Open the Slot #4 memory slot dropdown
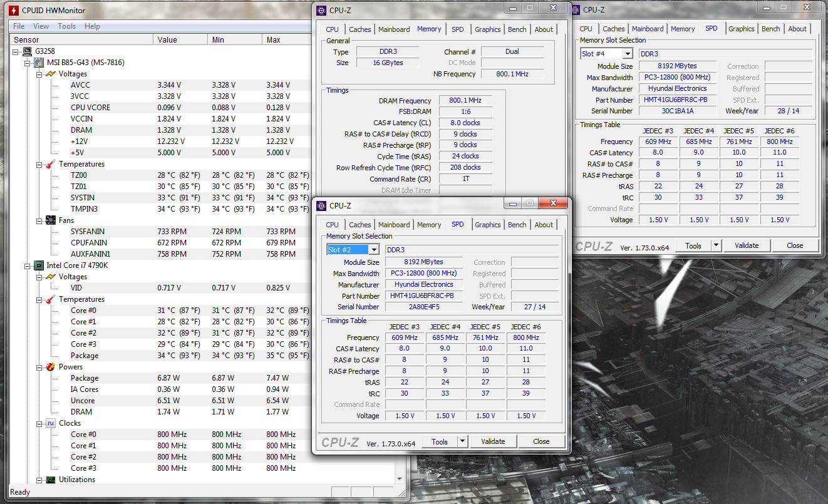Screen dimensions: 828x504 [627, 54]
